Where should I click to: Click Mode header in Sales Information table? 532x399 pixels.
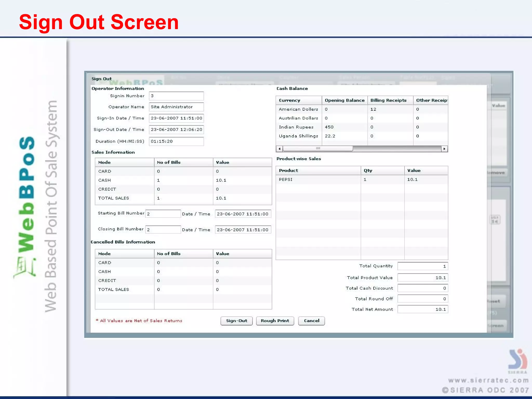pos(125,162)
